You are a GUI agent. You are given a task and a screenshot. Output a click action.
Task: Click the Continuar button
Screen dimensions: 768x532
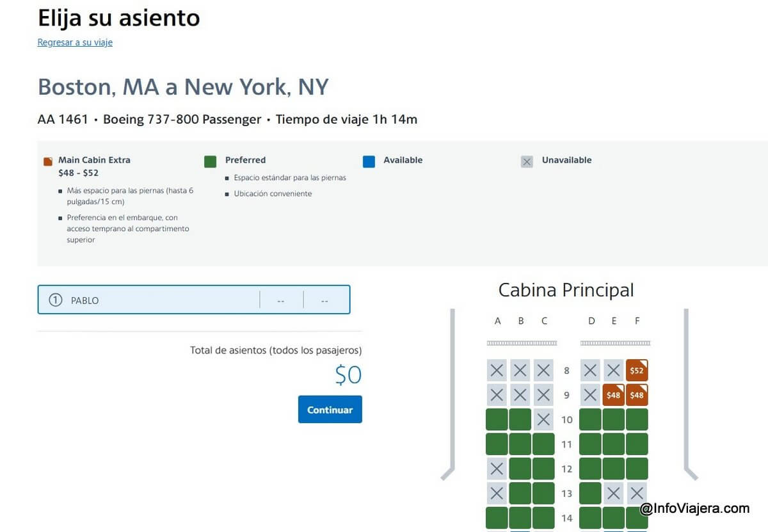click(330, 410)
